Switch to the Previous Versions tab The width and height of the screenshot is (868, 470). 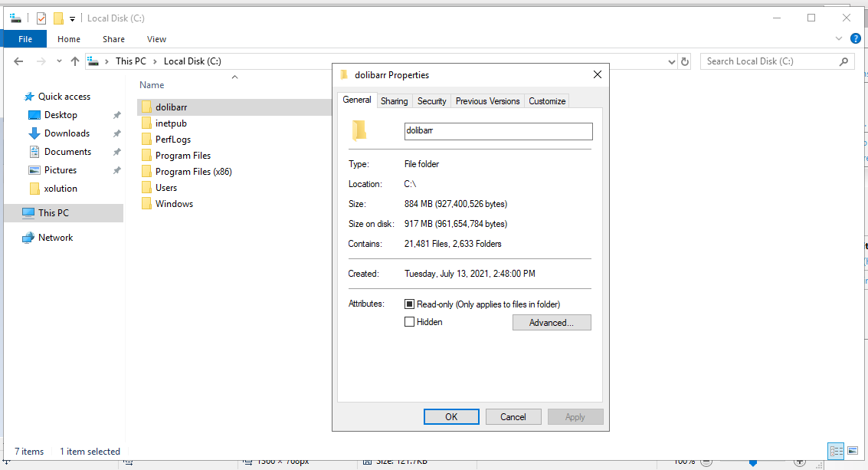click(488, 101)
